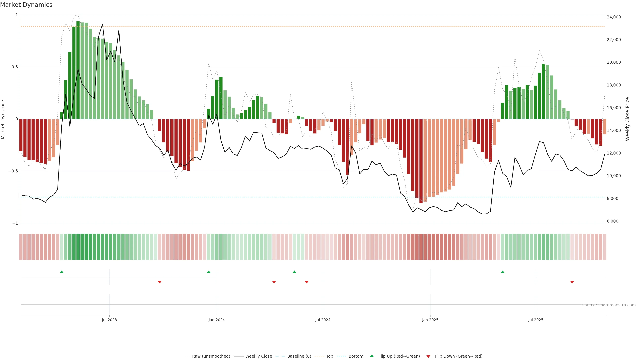Click the flip-up triangle marker before Jan 2024

pyautogui.click(x=209, y=272)
